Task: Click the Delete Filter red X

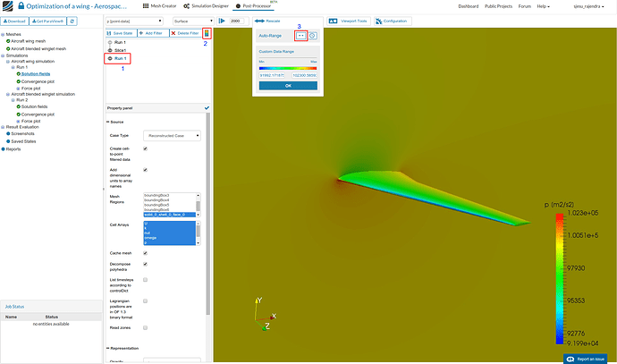Action: pyautogui.click(x=173, y=33)
